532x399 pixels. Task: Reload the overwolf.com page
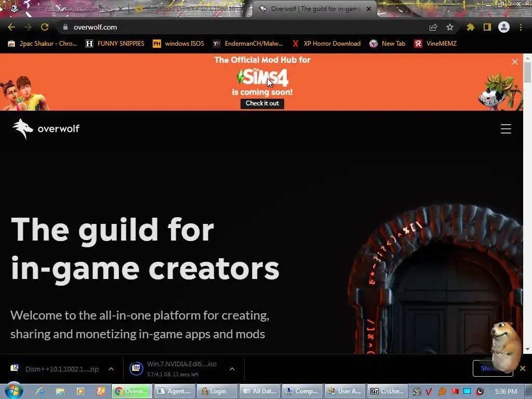pyautogui.click(x=45, y=27)
